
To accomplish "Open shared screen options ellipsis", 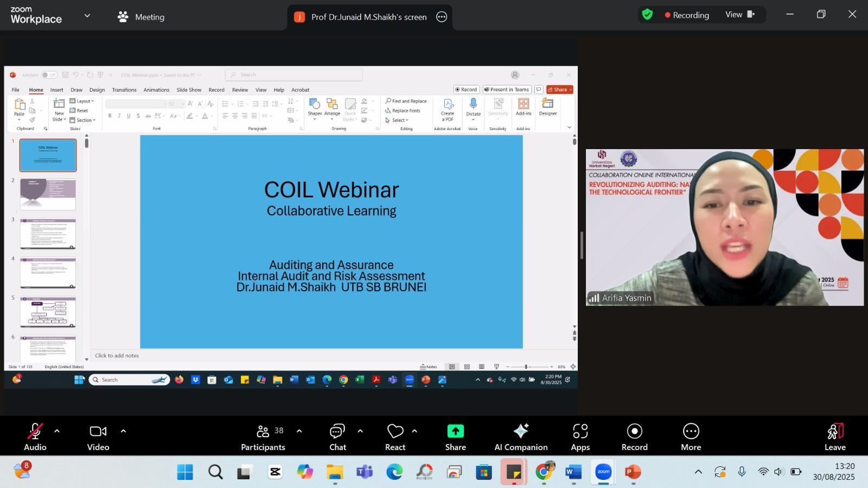I will point(442,17).
